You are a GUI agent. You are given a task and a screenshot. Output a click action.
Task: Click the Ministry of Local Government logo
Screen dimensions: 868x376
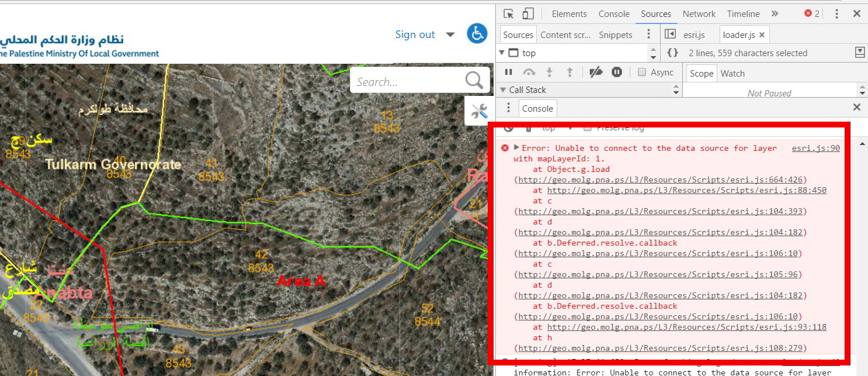pyautogui.click(x=79, y=45)
